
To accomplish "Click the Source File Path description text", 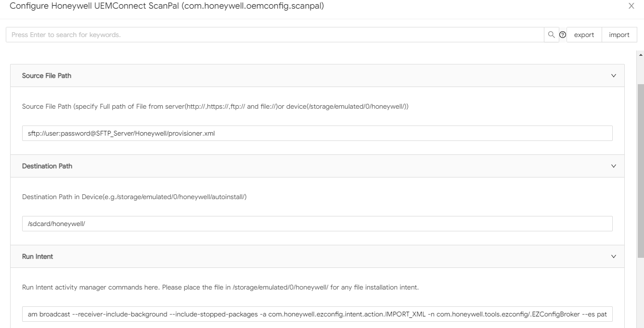I will [215, 106].
